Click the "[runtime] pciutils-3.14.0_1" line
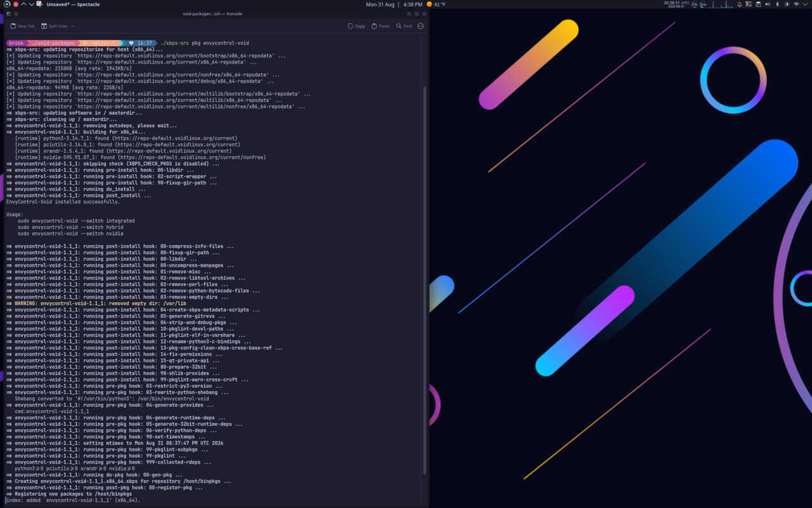 pyautogui.click(x=128, y=145)
